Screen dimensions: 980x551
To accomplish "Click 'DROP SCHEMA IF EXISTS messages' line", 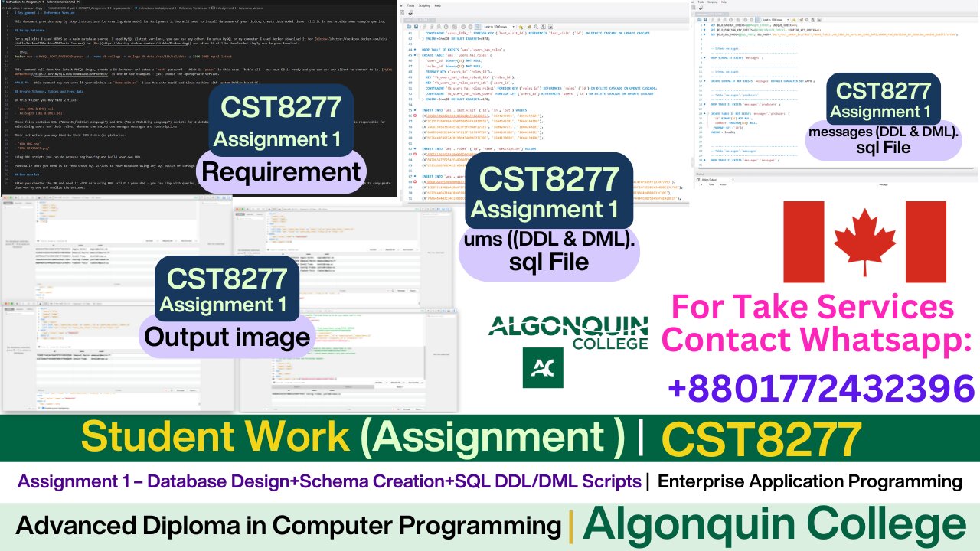I will [x=737, y=58].
